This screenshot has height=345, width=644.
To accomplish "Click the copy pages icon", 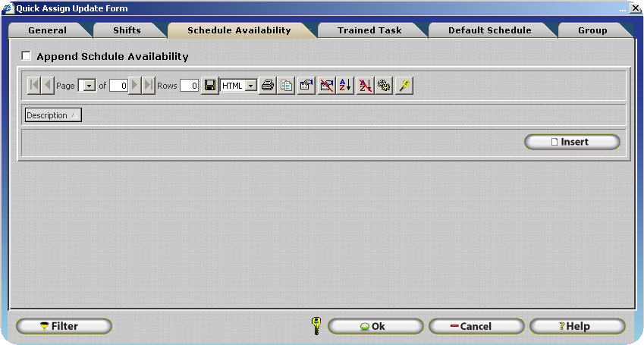I will click(x=286, y=86).
